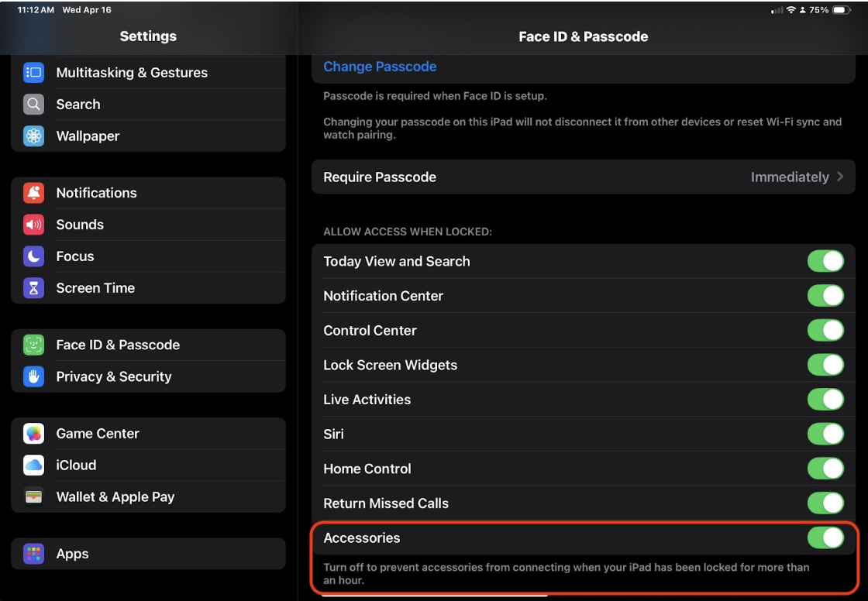Turn off Today View and Search toggle
Screen dimensions: 868x601
825,261
